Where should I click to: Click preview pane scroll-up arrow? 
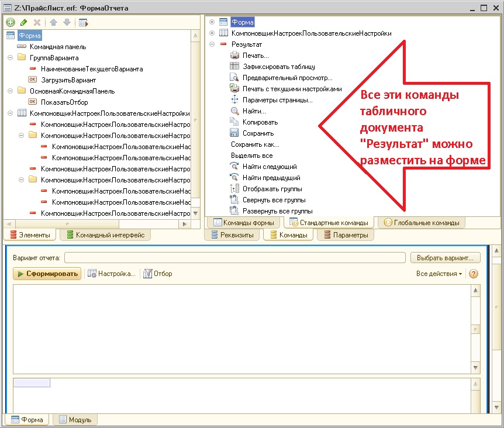(496, 251)
